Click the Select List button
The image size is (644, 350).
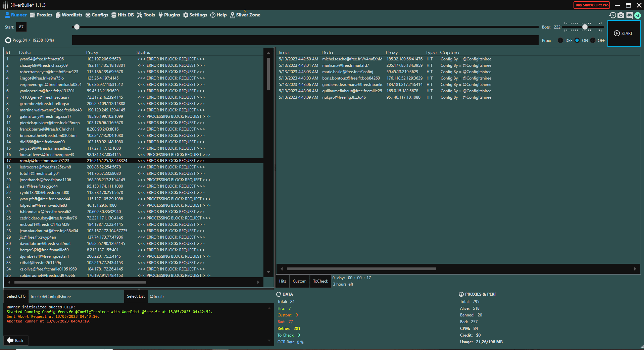[136, 296]
